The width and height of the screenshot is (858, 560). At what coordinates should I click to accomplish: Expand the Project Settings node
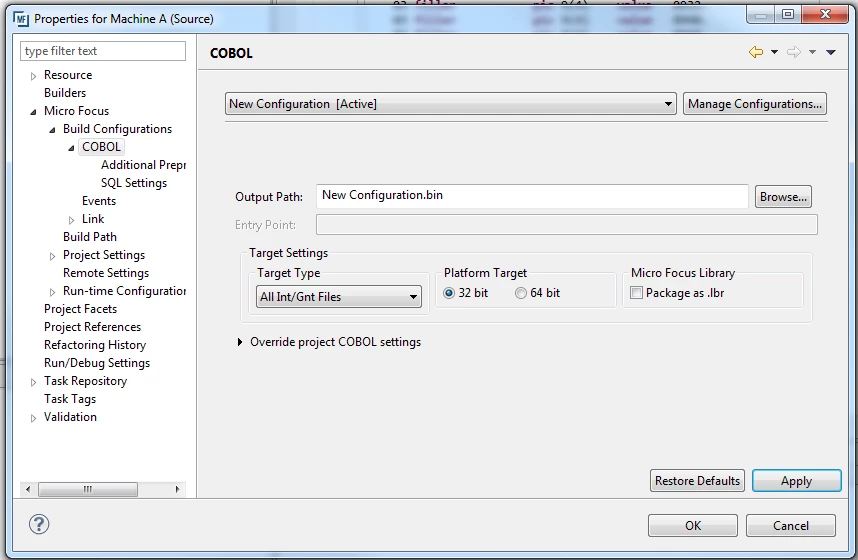52,256
